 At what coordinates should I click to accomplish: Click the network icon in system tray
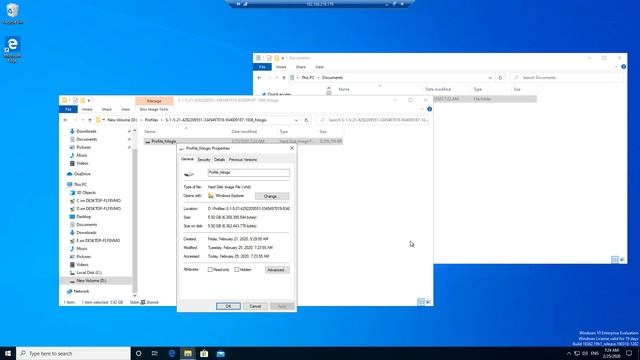pos(577,353)
